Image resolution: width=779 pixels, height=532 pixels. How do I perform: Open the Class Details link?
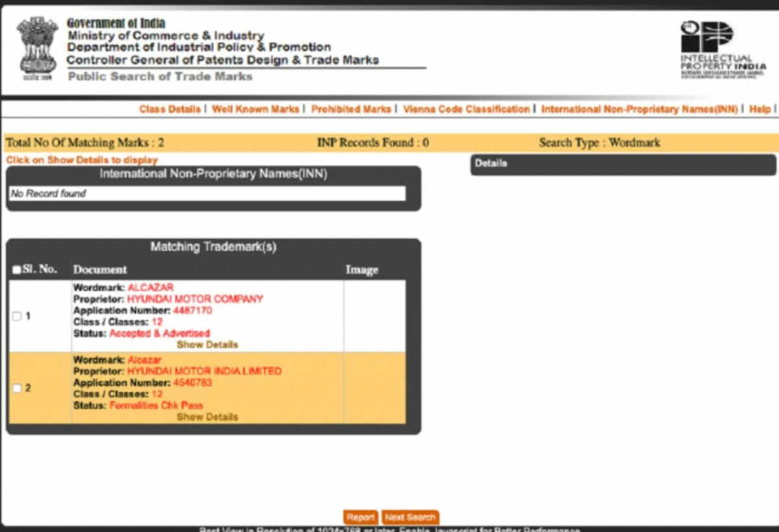169,109
